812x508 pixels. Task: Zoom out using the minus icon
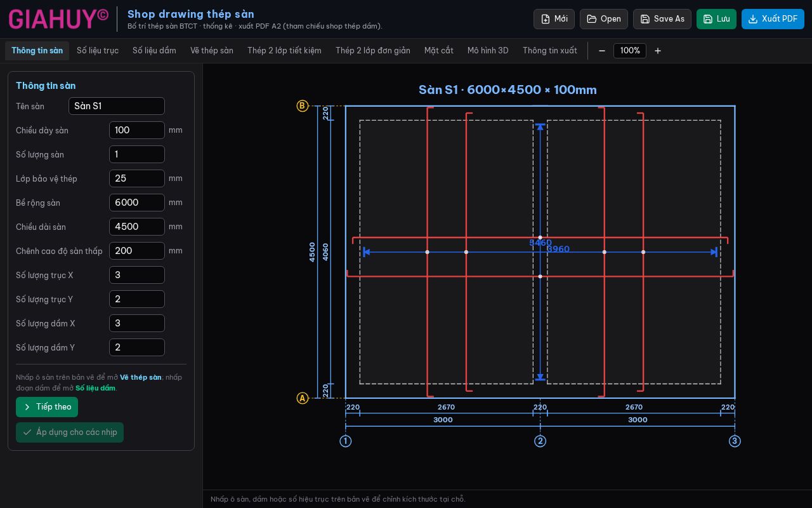pos(602,51)
